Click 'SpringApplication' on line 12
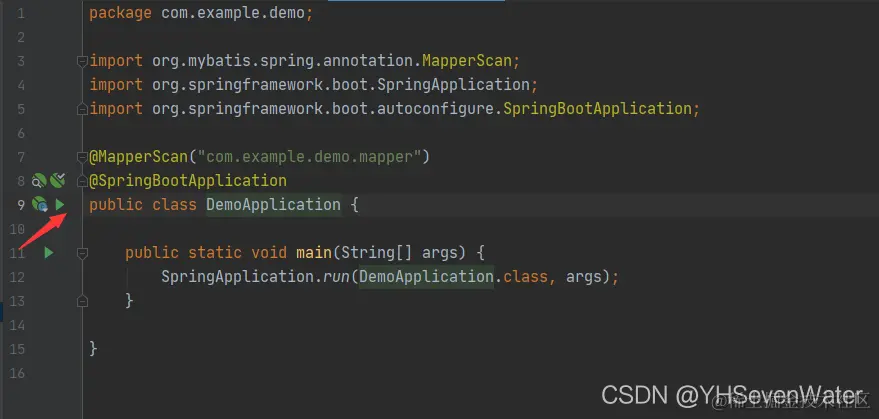The width and height of the screenshot is (879, 419). click(x=238, y=277)
